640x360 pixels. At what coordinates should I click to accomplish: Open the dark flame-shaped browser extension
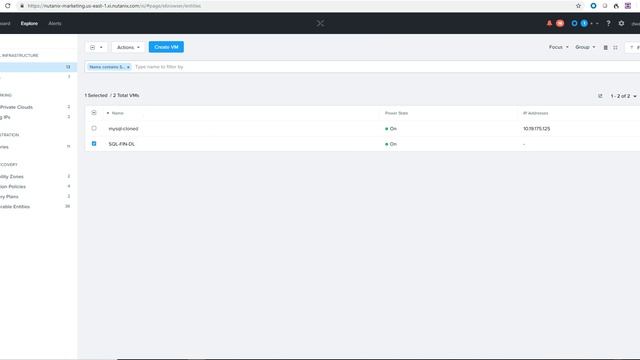[616, 6]
